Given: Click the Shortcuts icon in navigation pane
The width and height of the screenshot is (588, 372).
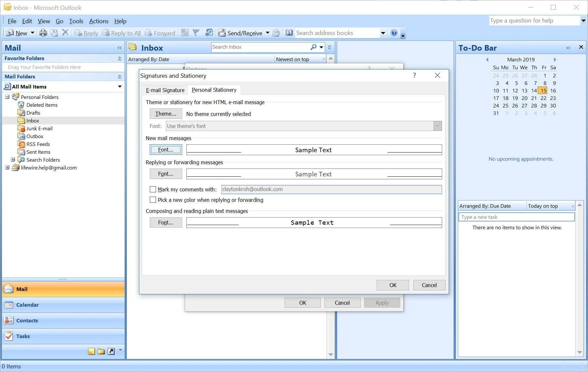Looking at the screenshot, I should (x=111, y=351).
